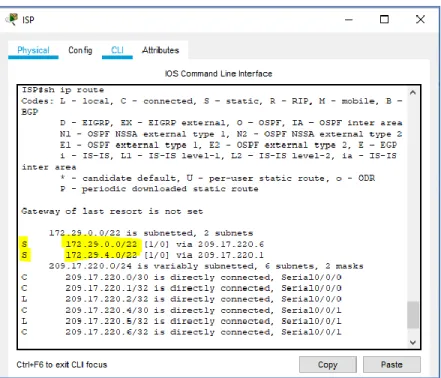The image size is (441, 378).
Task: Click '209.17.220.0/24 is variably subnetted' line
Action: pos(206,266)
